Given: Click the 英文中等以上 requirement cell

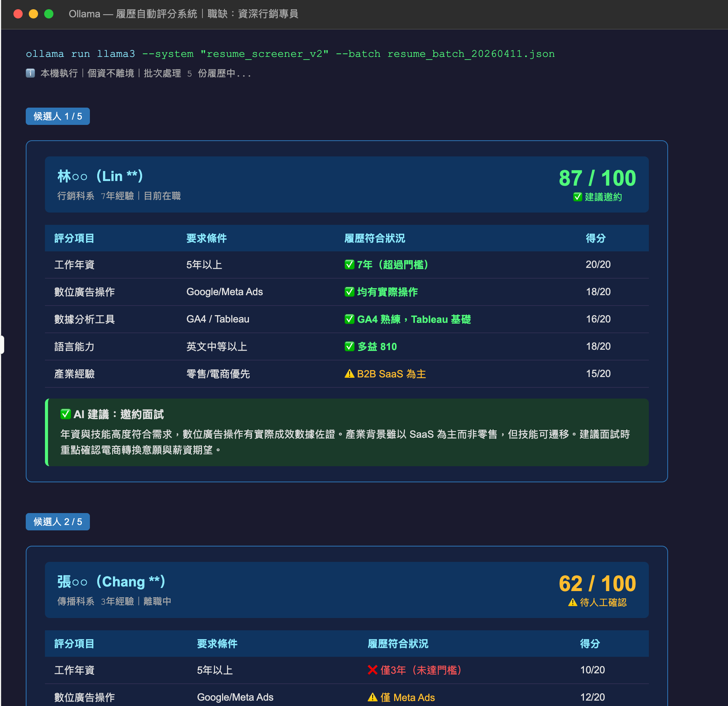Looking at the screenshot, I should (x=217, y=347).
